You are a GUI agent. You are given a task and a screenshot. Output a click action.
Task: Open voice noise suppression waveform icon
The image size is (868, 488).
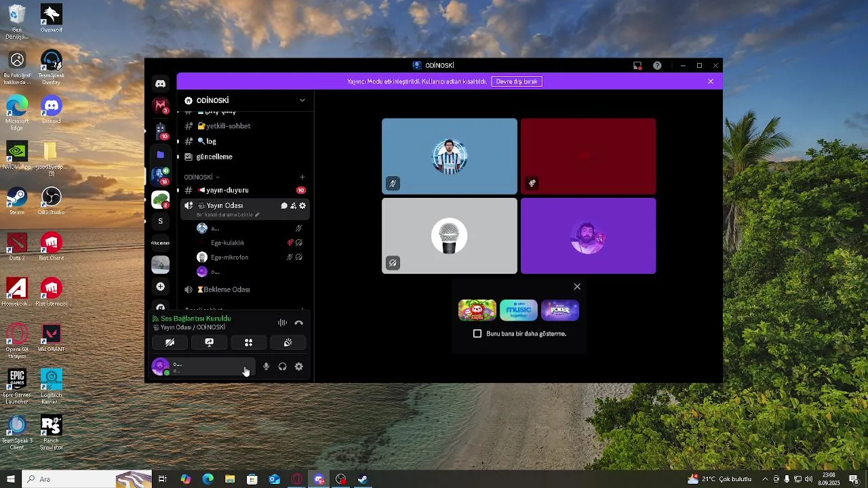pyautogui.click(x=282, y=323)
